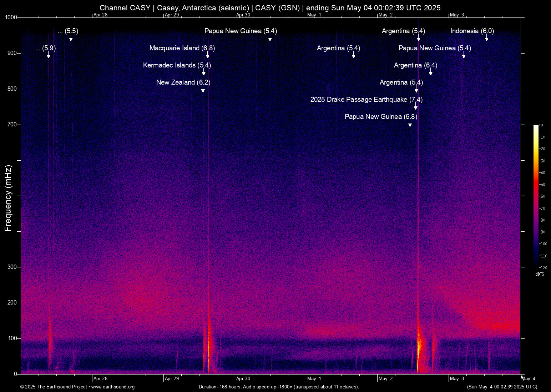The height and width of the screenshot is (392, 551).
Task: Select the arrow beneath Argentina (6.4)
Action: (431, 73)
